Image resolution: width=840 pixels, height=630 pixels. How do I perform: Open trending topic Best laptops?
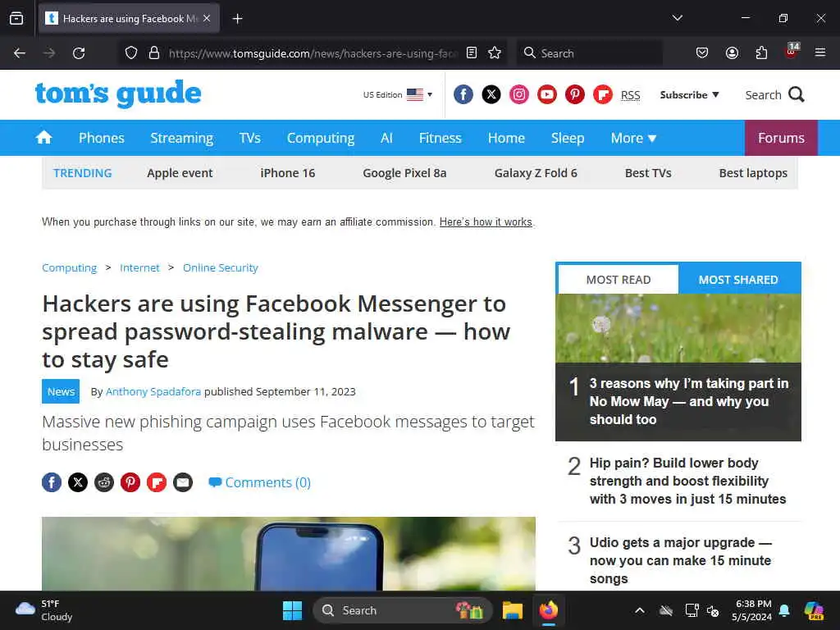click(753, 173)
